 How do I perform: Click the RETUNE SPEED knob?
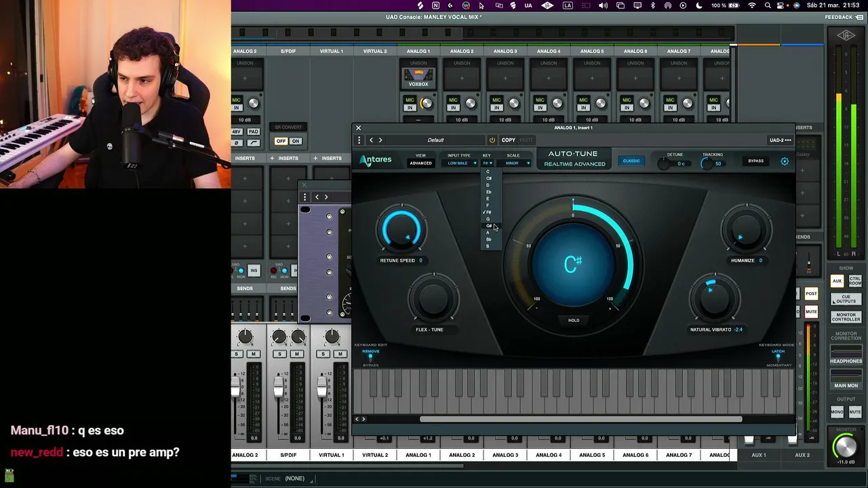tap(401, 230)
